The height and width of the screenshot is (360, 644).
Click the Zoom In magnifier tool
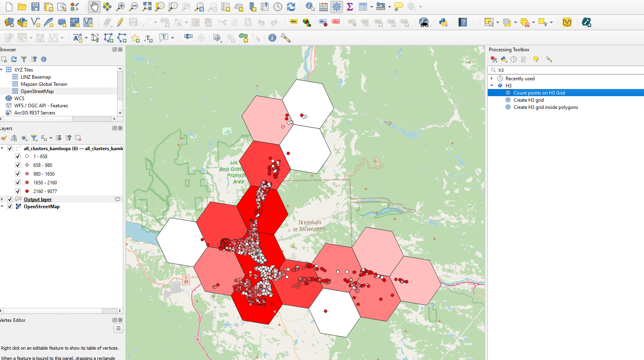(x=120, y=7)
